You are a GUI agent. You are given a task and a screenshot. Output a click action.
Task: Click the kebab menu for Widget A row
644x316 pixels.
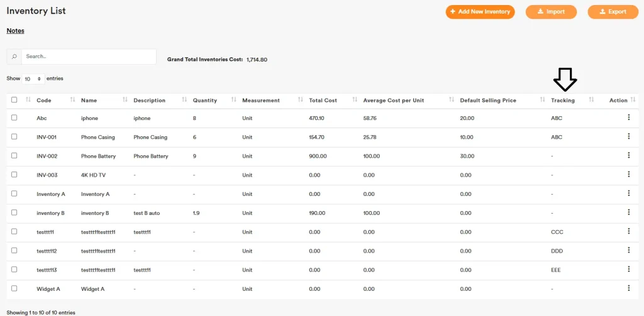pos(628,288)
